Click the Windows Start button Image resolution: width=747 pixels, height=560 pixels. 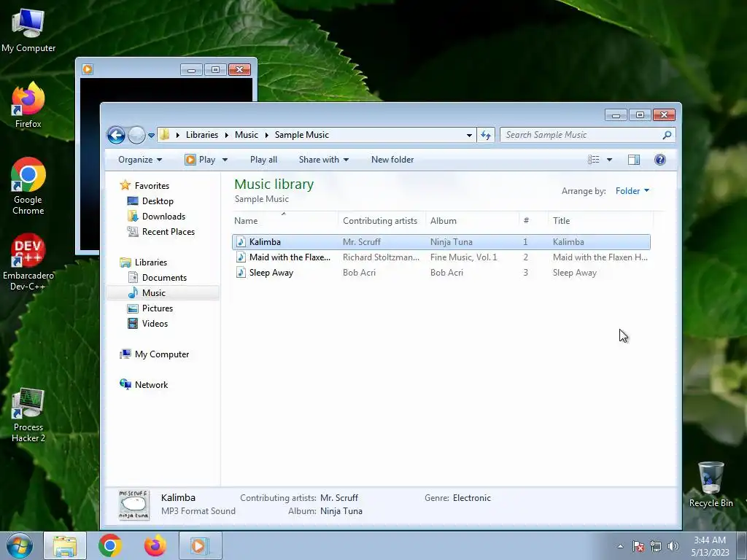pyautogui.click(x=20, y=545)
